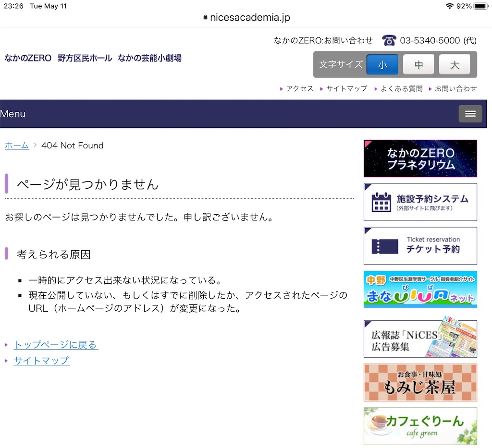Click トップページに戻る link
The image size is (492, 448).
56,345
